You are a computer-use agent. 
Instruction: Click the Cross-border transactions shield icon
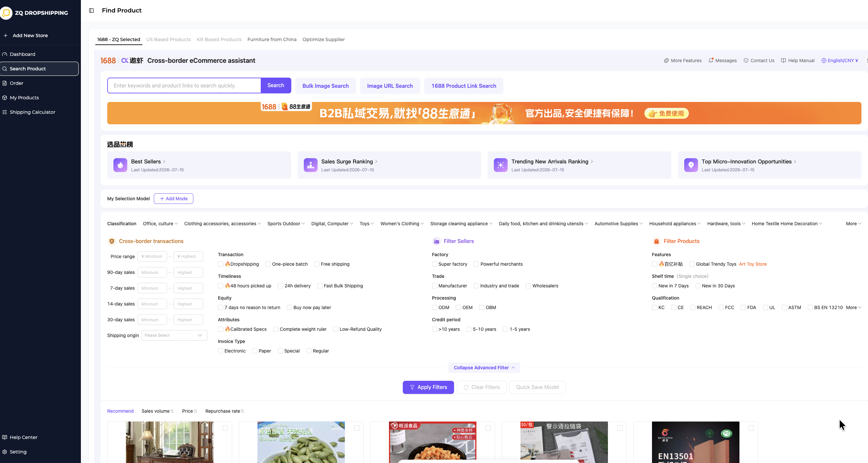(111, 241)
